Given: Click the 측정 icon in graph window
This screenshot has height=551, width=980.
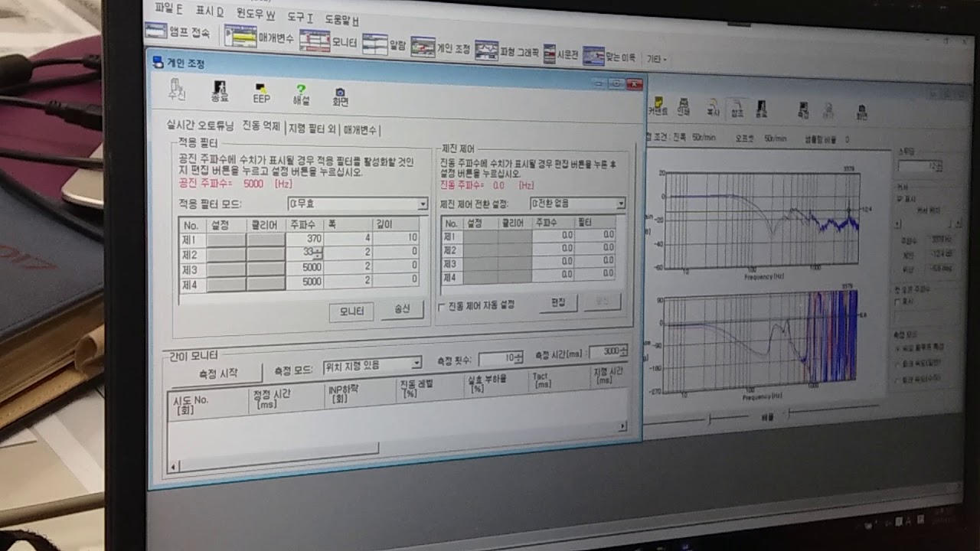Looking at the screenshot, I should pyautogui.click(x=802, y=110).
